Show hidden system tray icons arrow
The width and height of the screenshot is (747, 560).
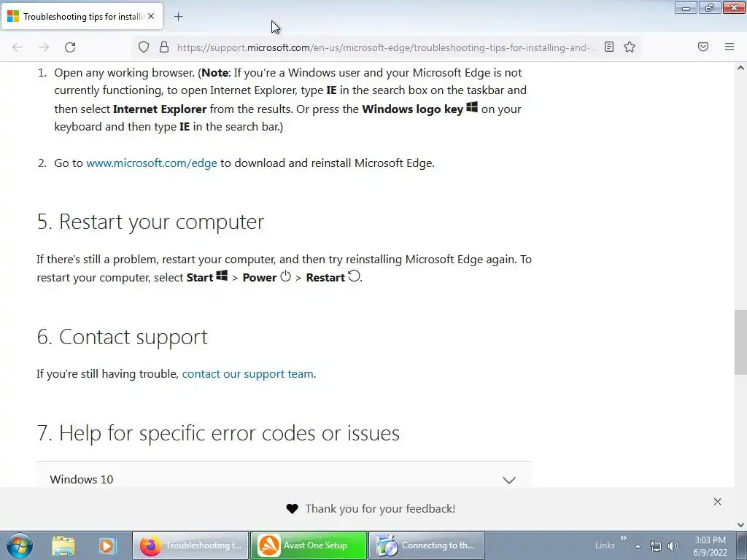638,546
